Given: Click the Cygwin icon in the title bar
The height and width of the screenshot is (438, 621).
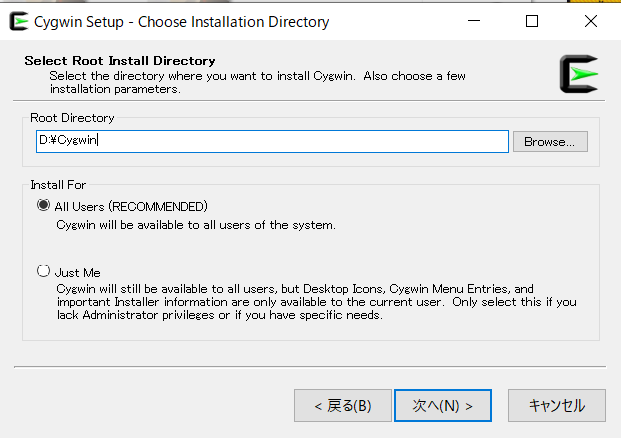Looking at the screenshot, I should tap(18, 21).
